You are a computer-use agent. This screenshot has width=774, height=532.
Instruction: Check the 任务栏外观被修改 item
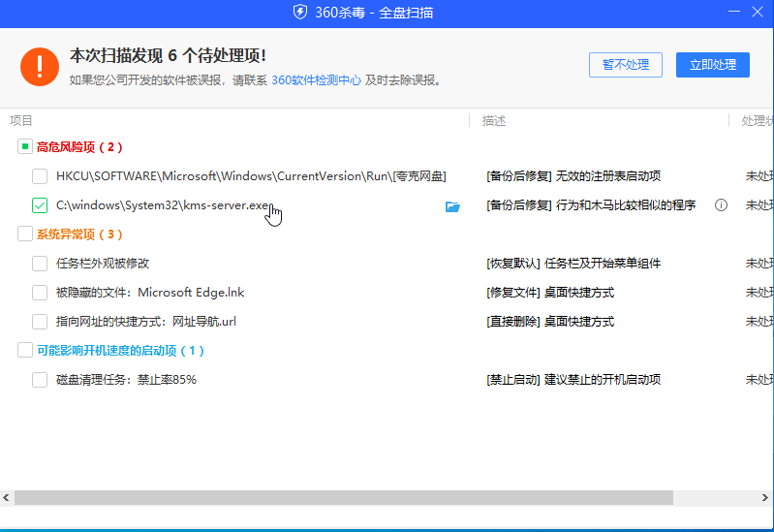[40, 264]
